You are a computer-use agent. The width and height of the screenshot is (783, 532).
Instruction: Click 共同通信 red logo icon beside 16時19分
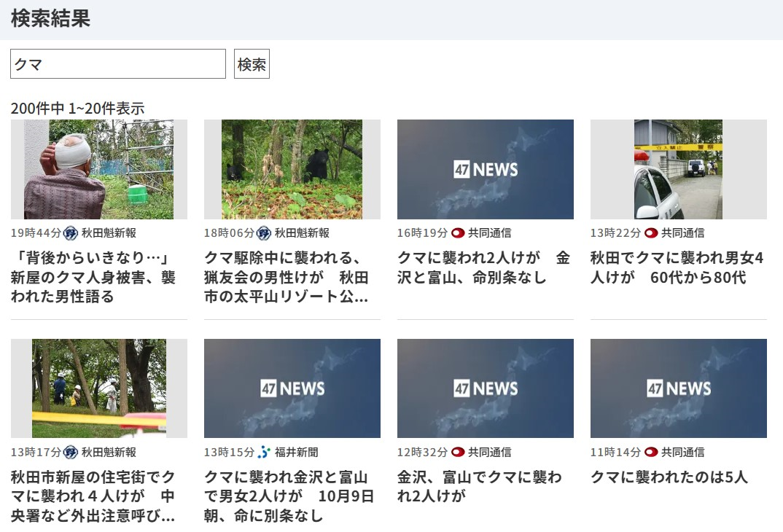pos(458,233)
